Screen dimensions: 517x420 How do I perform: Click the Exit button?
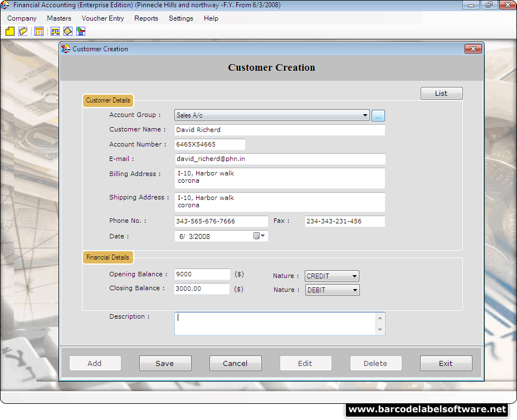[446, 363]
